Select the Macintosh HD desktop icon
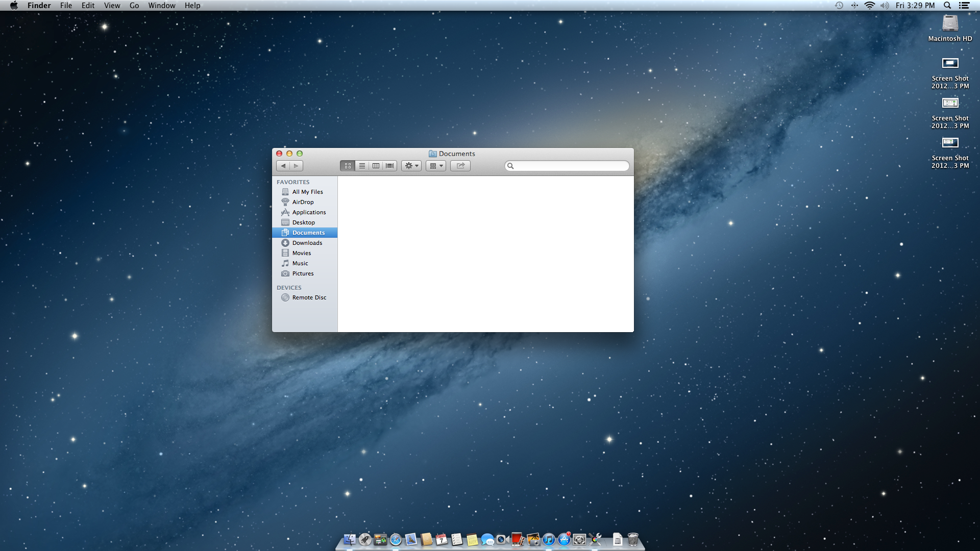 (950, 24)
